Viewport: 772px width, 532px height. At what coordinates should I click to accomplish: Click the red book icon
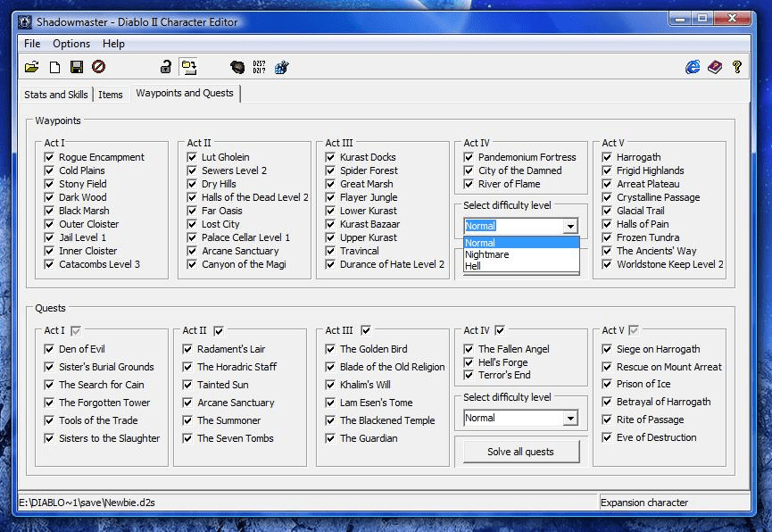tap(715, 67)
